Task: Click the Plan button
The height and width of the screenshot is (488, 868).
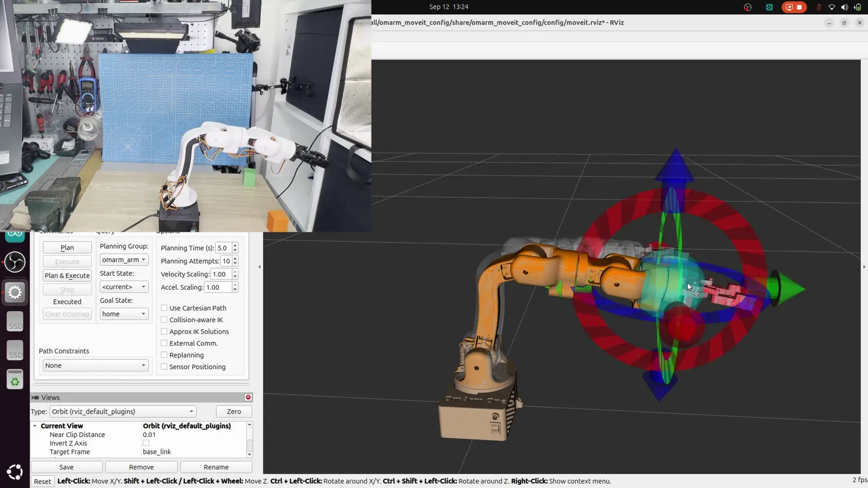Action: 67,247
